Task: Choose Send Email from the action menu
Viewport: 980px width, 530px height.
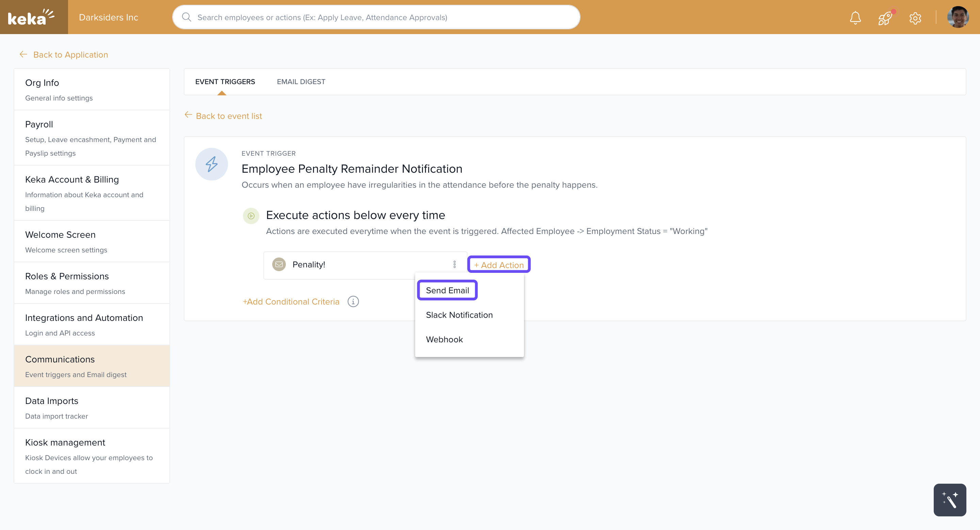Action: click(447, 290)
